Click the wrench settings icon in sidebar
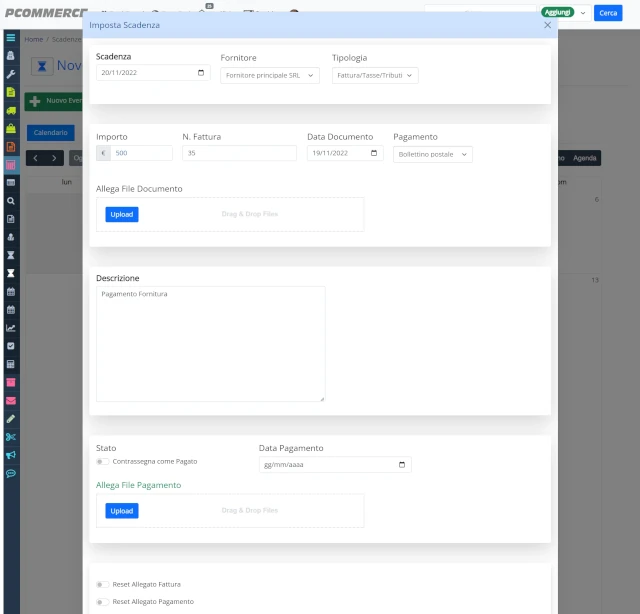The image size is (640, 614). 11,74
